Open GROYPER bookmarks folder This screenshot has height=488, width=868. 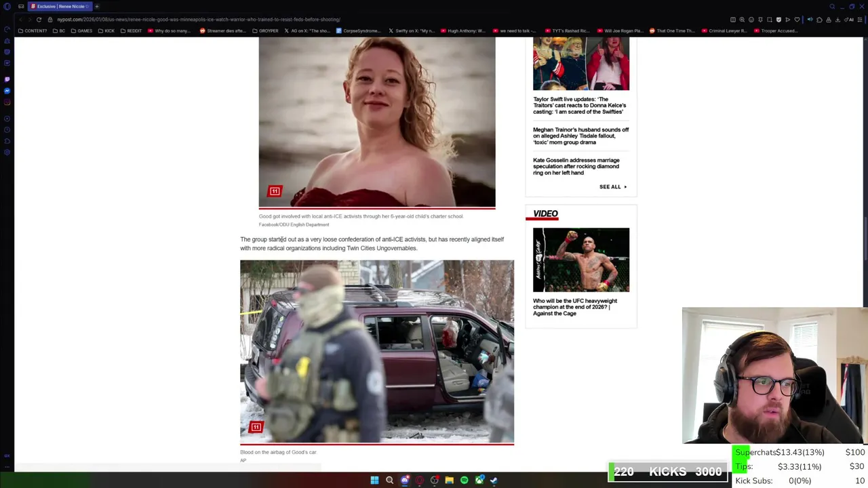pos(265,30)
